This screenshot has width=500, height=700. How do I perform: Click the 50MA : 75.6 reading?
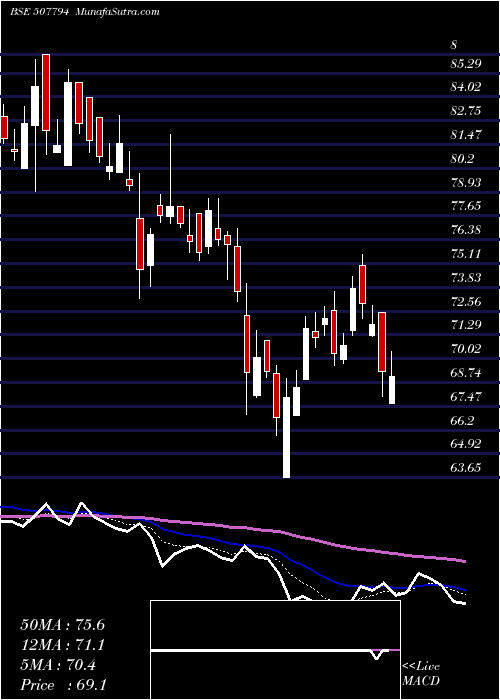(x=62, y=625)
